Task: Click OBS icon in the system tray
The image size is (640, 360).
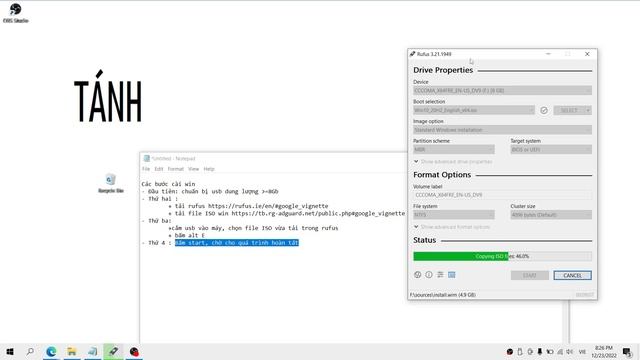Action: click(x=510, y=351)
